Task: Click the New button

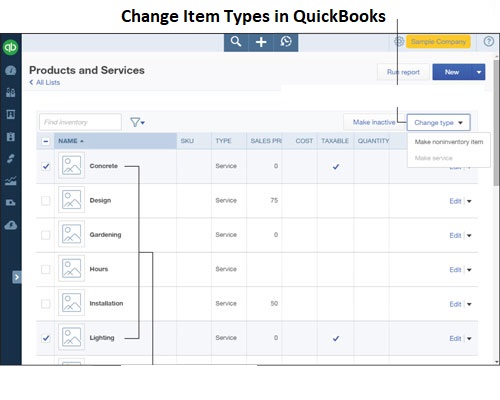Action: click(452, 72)
